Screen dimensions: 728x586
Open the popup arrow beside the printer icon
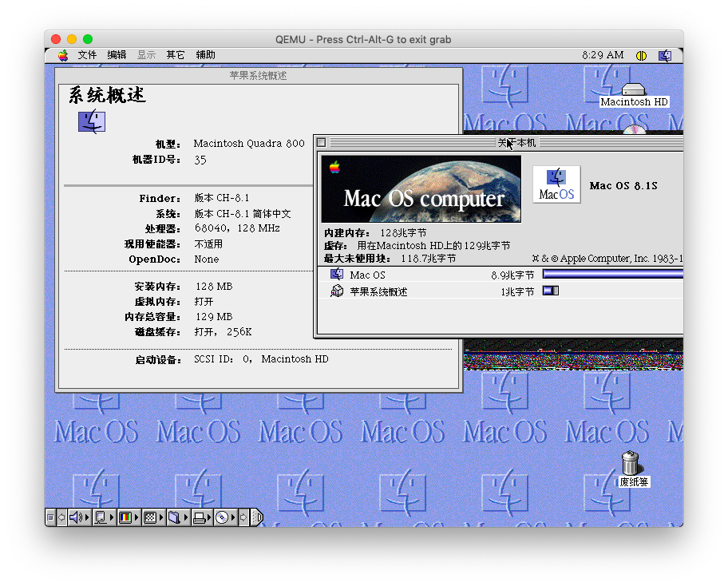coord(208,517)
